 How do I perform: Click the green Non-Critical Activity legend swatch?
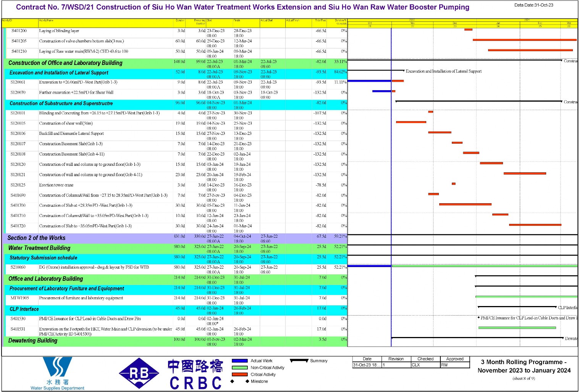(240, 368)
